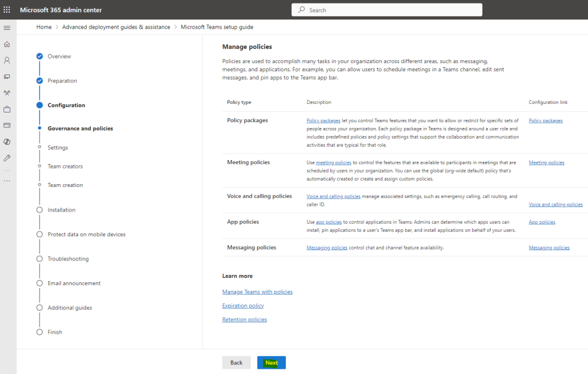
Task: Show all navigation items with the ellipsis
Action: [x=7, y=181]
